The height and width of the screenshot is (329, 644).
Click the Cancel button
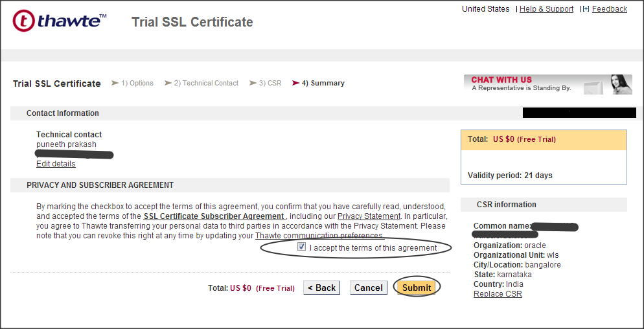(369, 288)
